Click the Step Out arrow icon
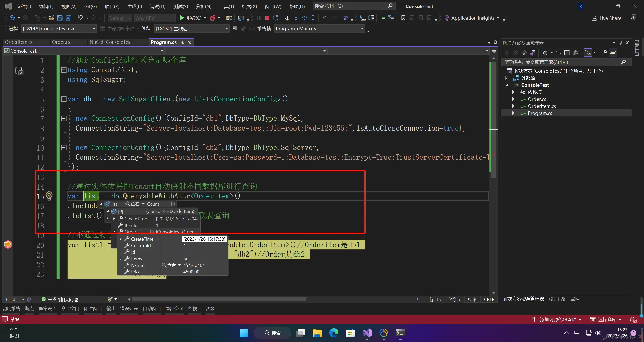 pos(313,18)
